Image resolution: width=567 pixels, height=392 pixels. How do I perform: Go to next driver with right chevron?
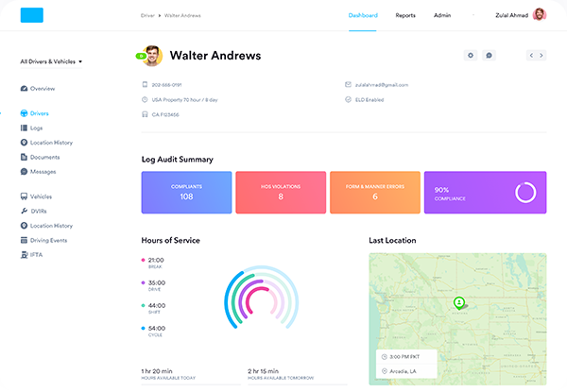pyautogui.click(x=541, y=56)
